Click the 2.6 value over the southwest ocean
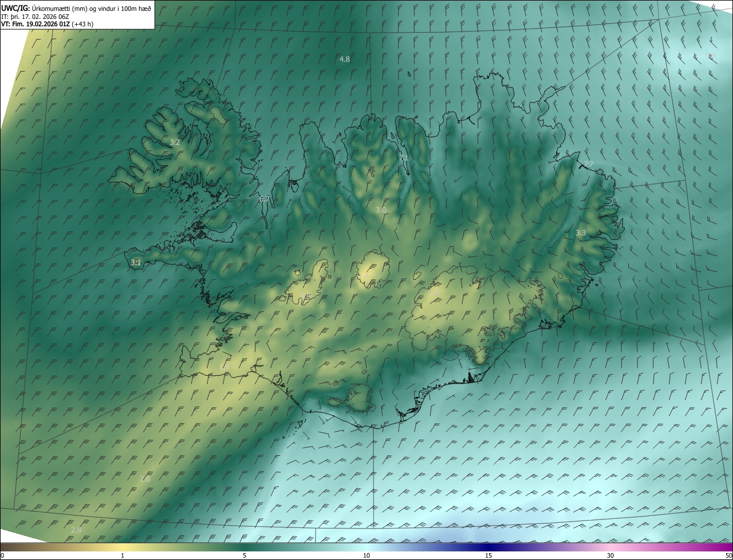 coord(145,479)
